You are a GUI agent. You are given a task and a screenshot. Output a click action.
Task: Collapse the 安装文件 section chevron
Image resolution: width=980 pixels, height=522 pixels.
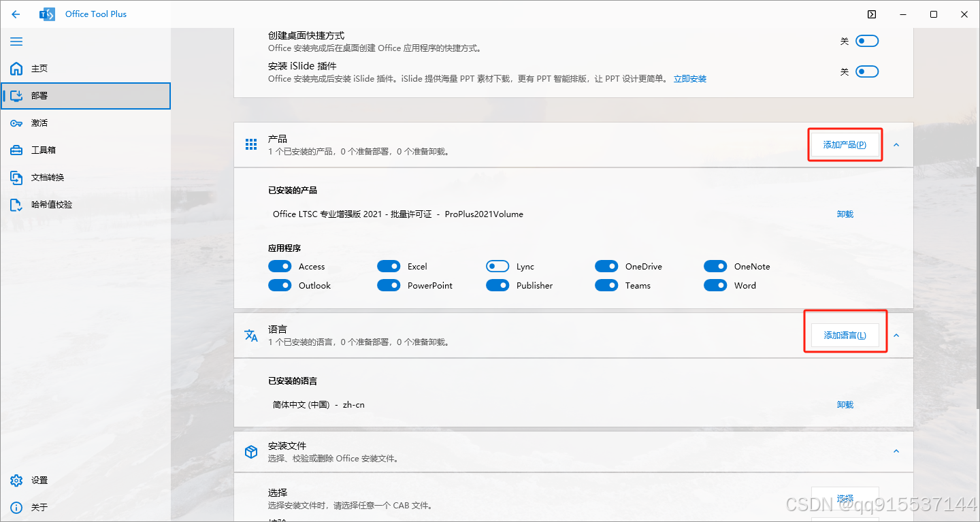coord(896,451)
